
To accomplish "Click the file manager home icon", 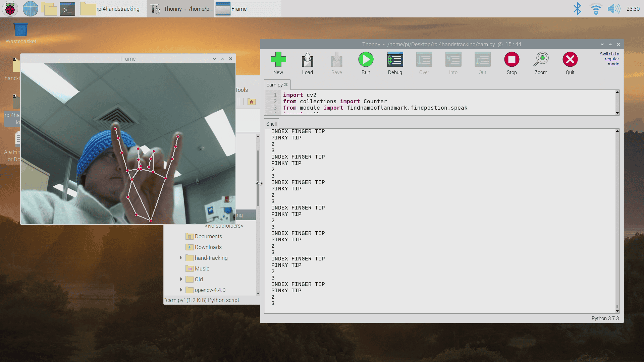I will pyautogui.click(x=252, y=102).
